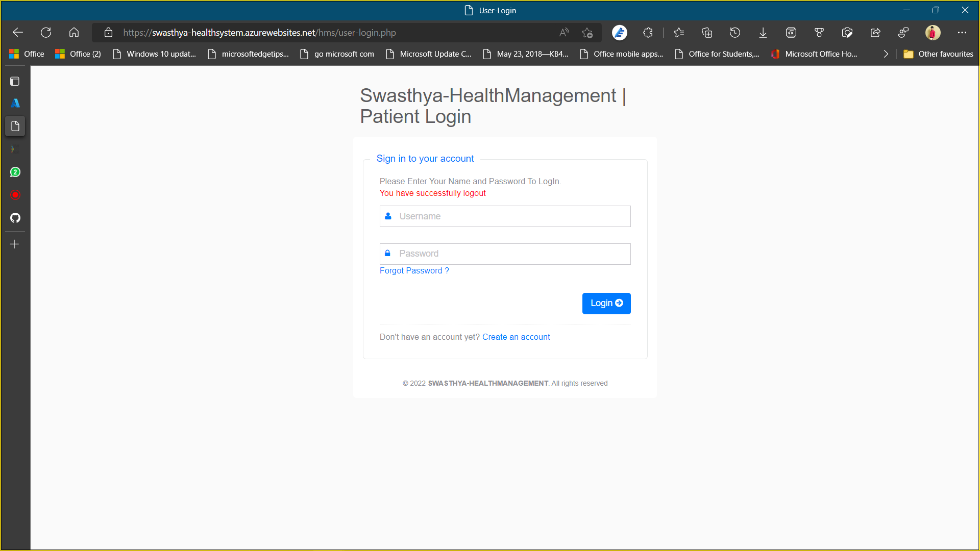The width and height of the screenshot is (980, 551).
Task: Follow the Create an account link
Action: pos(516,337)
